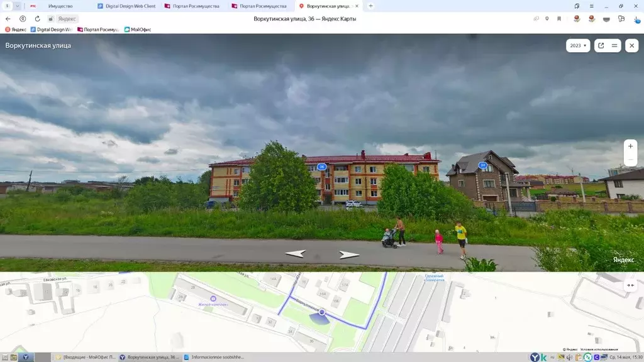Click the tab counter showing 5

point(7,6)
